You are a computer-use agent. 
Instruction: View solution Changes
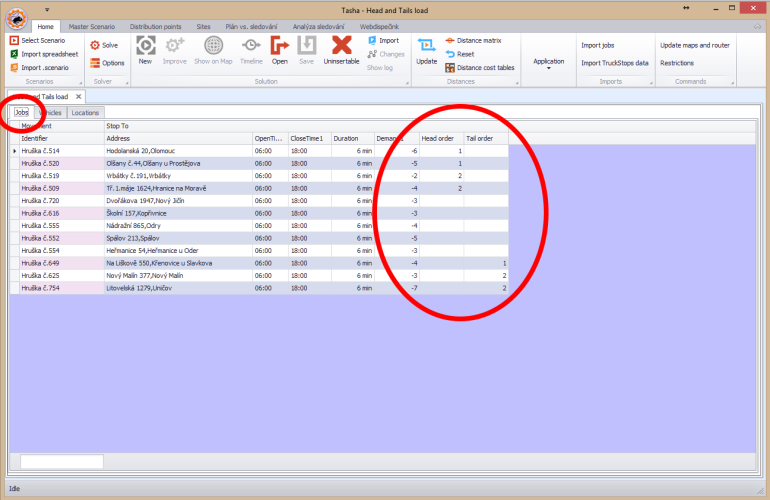(x=386, y=54)
